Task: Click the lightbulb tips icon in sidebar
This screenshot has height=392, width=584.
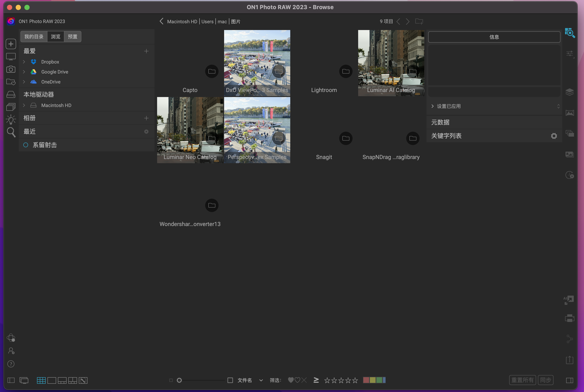Action: coord(11,119)
